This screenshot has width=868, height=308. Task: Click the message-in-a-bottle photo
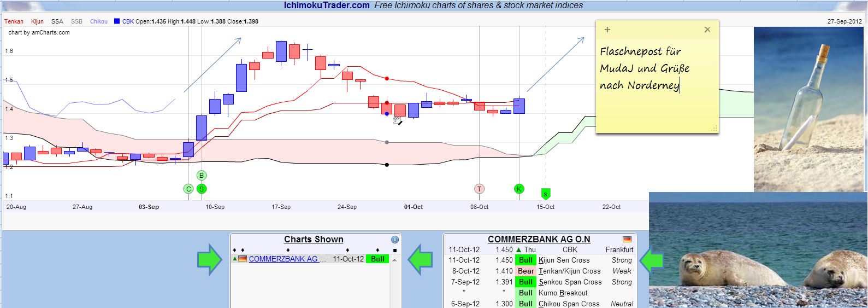click(811, 109)
